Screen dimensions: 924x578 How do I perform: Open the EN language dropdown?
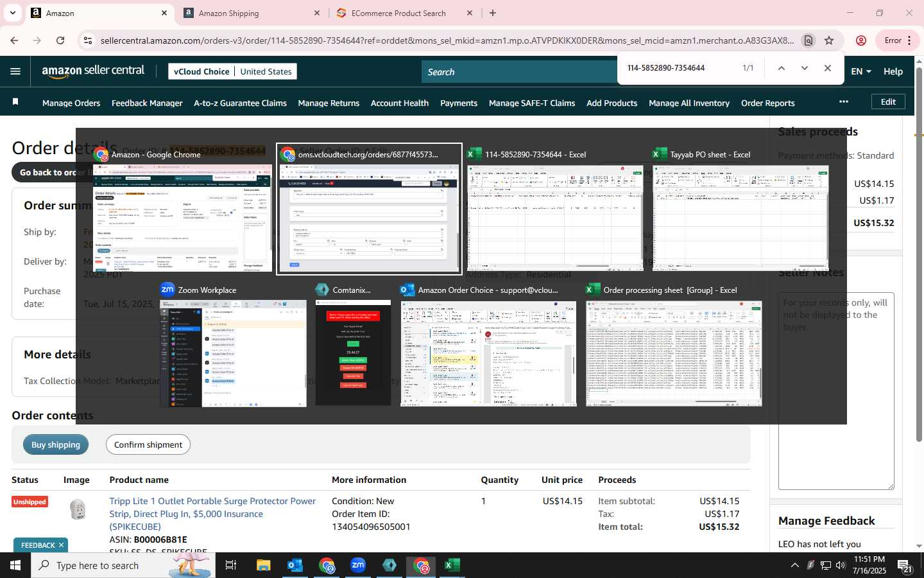(x=861, y=71)
